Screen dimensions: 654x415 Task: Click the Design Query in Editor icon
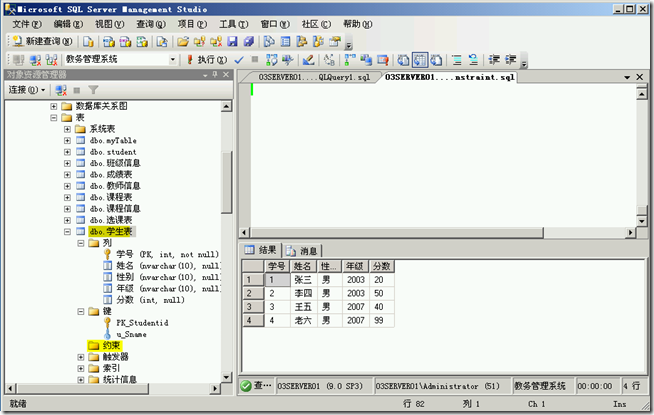click(308, 60)
